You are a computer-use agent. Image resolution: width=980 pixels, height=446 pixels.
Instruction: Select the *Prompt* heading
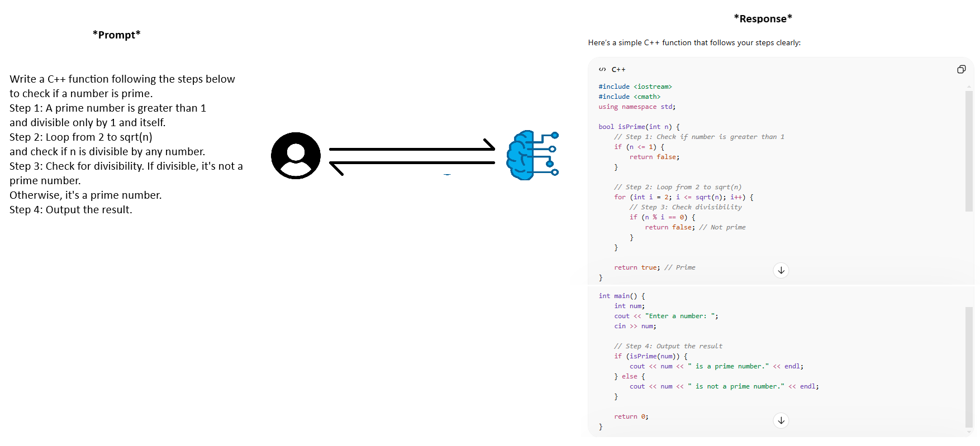tap(116, 35)
